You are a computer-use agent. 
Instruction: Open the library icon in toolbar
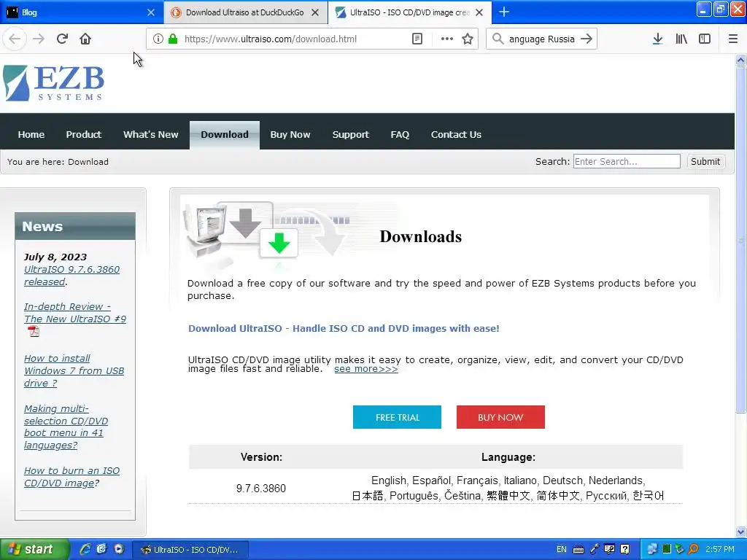[x=681, y=39]
